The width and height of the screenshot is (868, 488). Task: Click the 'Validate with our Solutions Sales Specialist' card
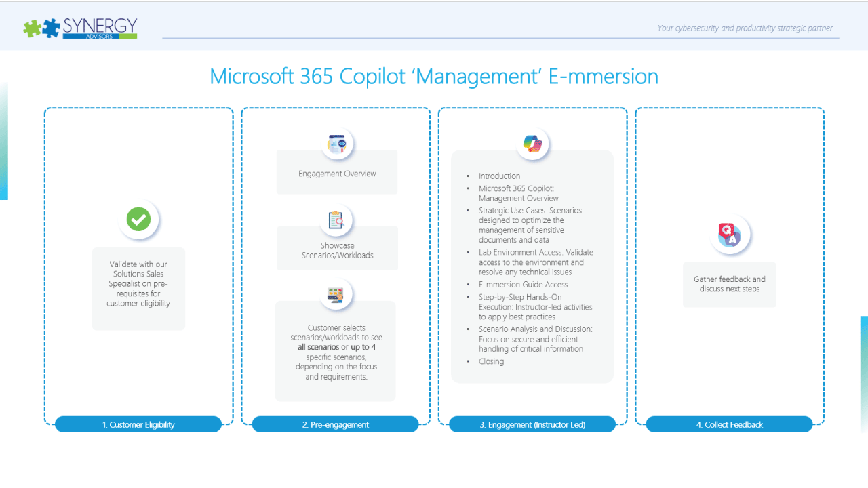click(139, 288)
